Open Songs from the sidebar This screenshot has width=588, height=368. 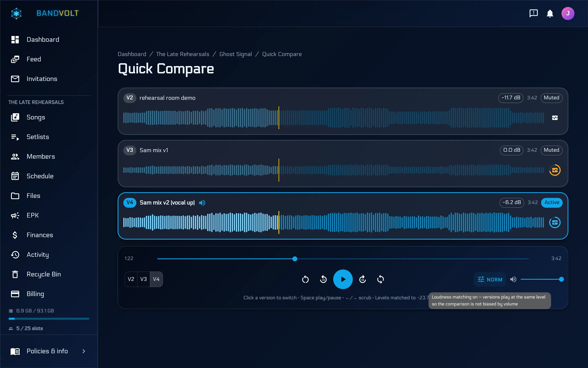click(49, 117)
